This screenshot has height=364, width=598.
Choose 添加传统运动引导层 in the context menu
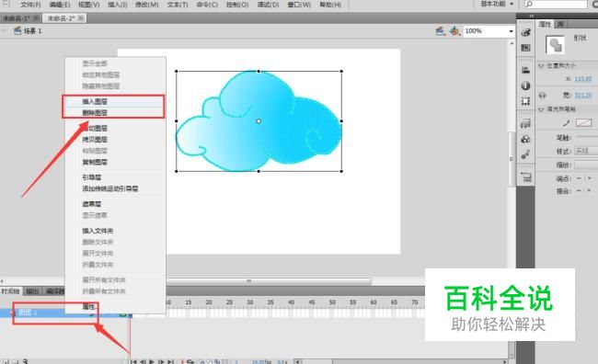(115, 188)
